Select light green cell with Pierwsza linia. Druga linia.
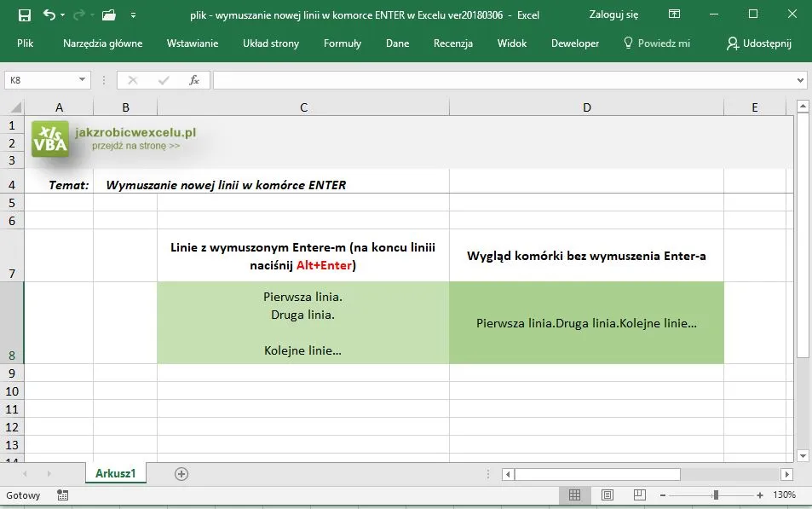 click(303, 322)
